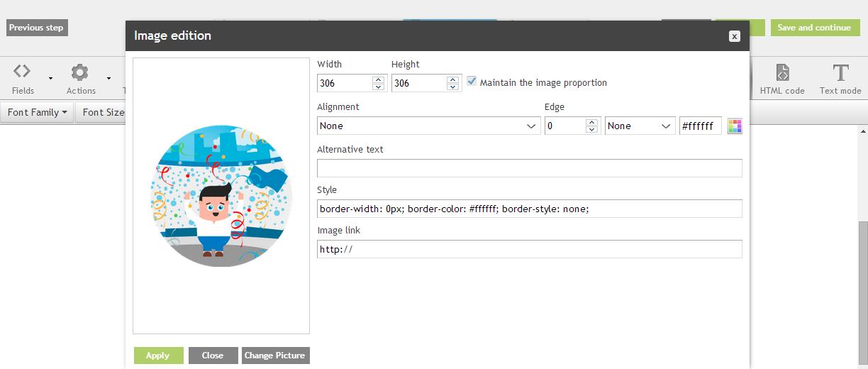Increase the Edge value with up arrow
Screen dimensions: 868x369
591,122
